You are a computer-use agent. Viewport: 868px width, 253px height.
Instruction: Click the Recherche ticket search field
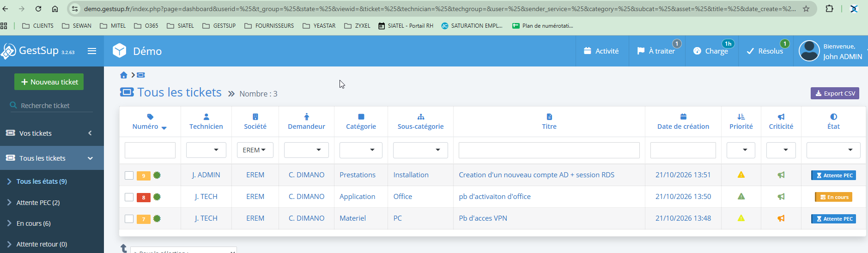(x=52, y=106)
